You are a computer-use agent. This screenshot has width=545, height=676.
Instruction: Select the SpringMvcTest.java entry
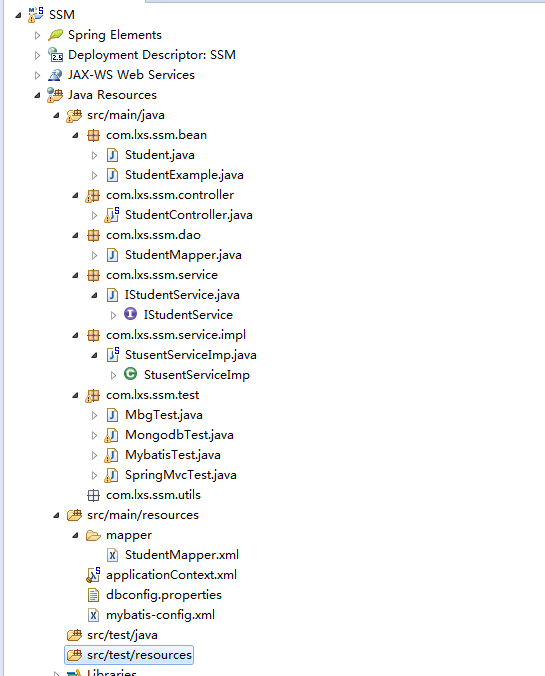click(x=181, y=475)
